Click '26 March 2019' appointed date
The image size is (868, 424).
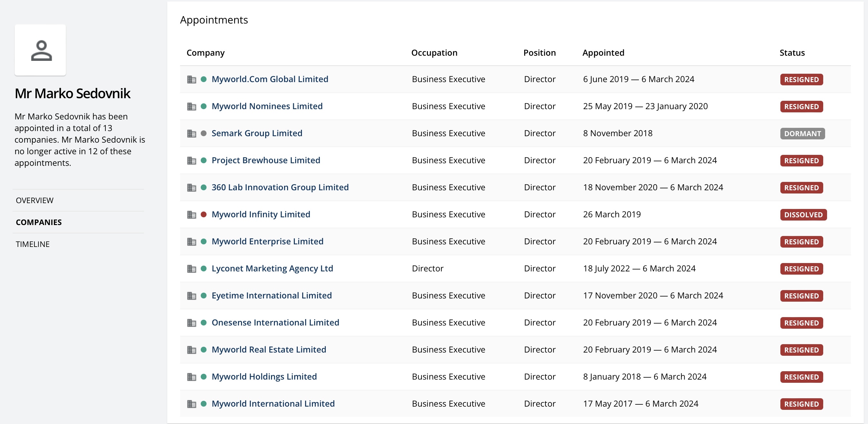[x=612, y=214]
